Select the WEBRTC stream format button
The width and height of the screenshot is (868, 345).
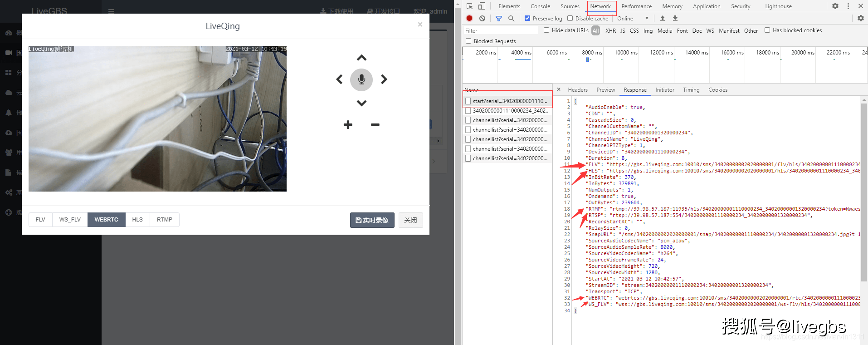107,220
